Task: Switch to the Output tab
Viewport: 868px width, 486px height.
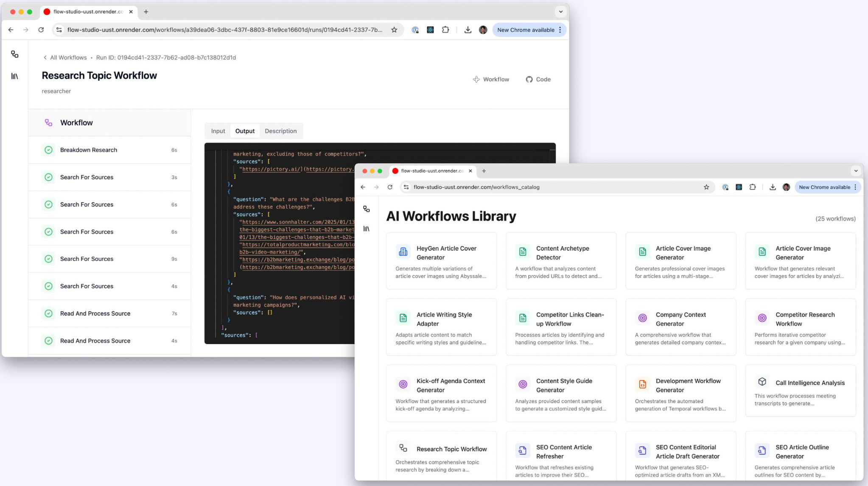Action: [245, 131]
